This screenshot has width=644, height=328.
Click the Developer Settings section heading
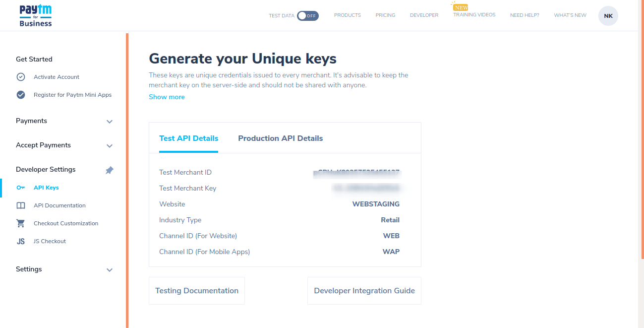(46, 169)
